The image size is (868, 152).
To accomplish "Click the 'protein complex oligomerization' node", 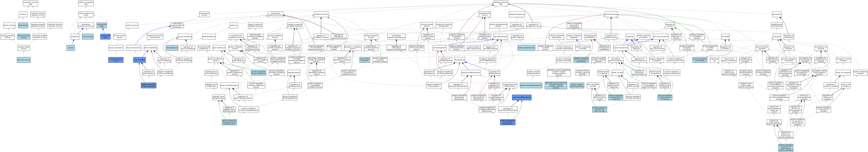I will point(533,72).
